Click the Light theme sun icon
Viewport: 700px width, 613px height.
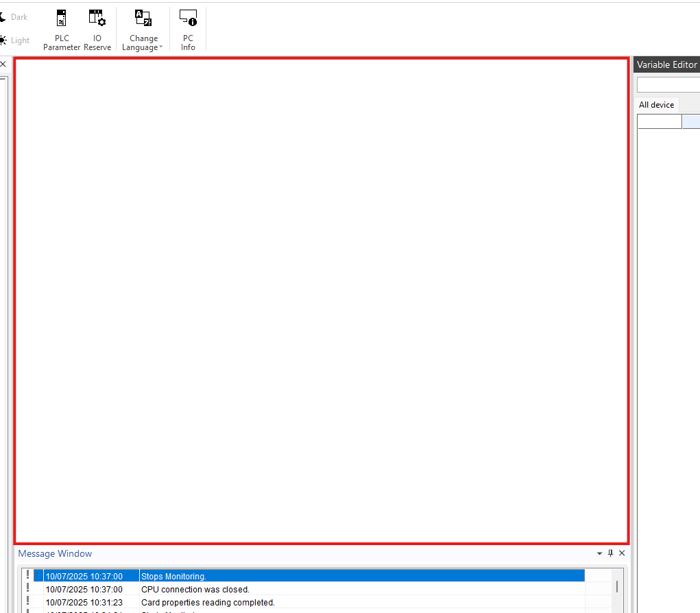(3, 40)
